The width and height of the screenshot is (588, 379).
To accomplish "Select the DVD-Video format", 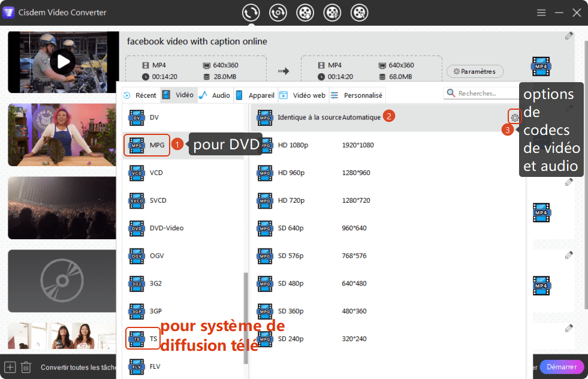I will click(183, 228).
